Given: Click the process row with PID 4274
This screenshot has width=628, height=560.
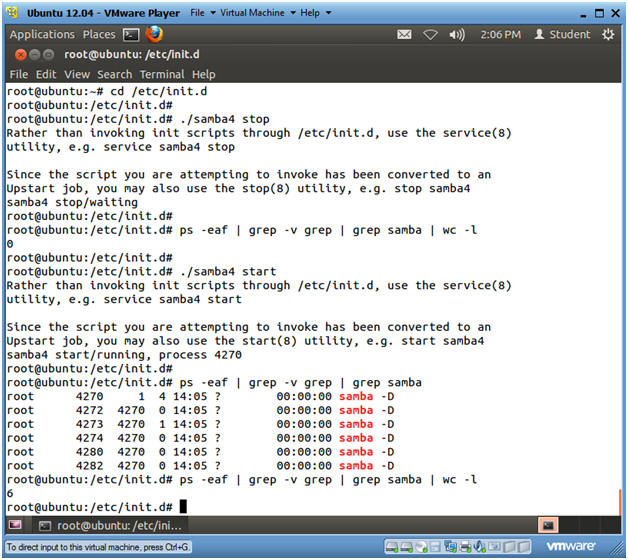Looking at the screenshot, I should [x=201, y=438].
